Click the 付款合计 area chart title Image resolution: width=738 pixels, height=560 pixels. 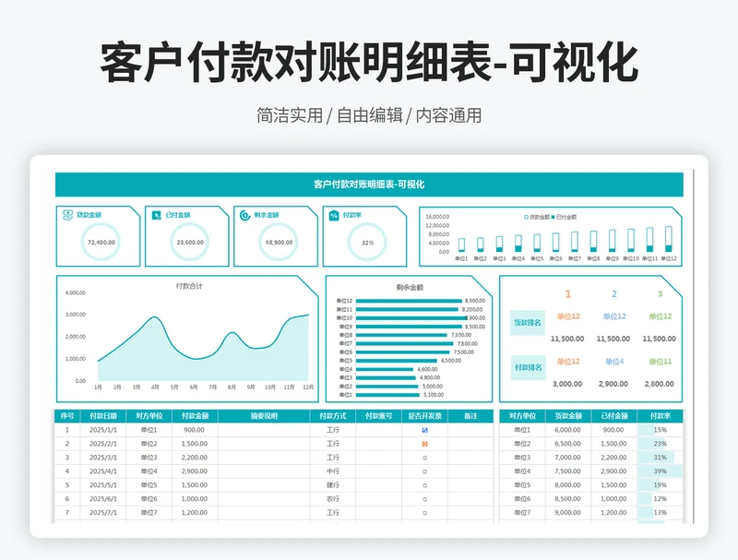point(189,286)
